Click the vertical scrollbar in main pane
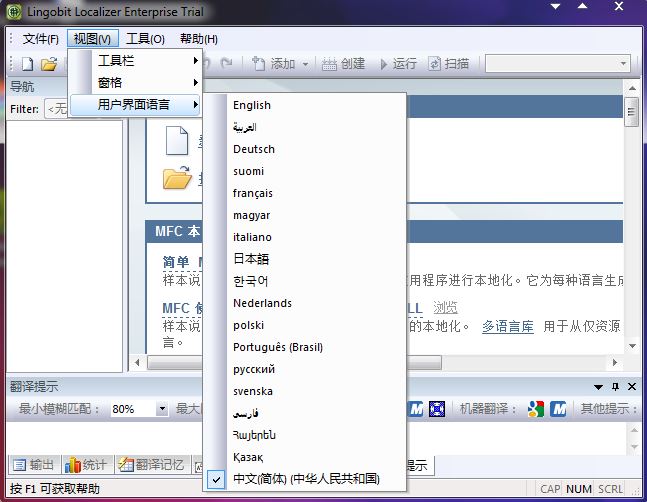647x502 pixels. pos(632,230)
